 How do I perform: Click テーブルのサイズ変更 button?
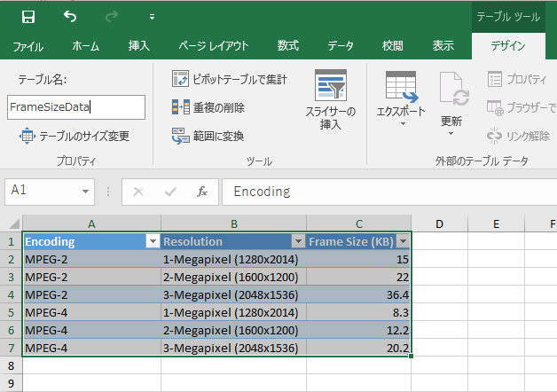pos(74,136)
